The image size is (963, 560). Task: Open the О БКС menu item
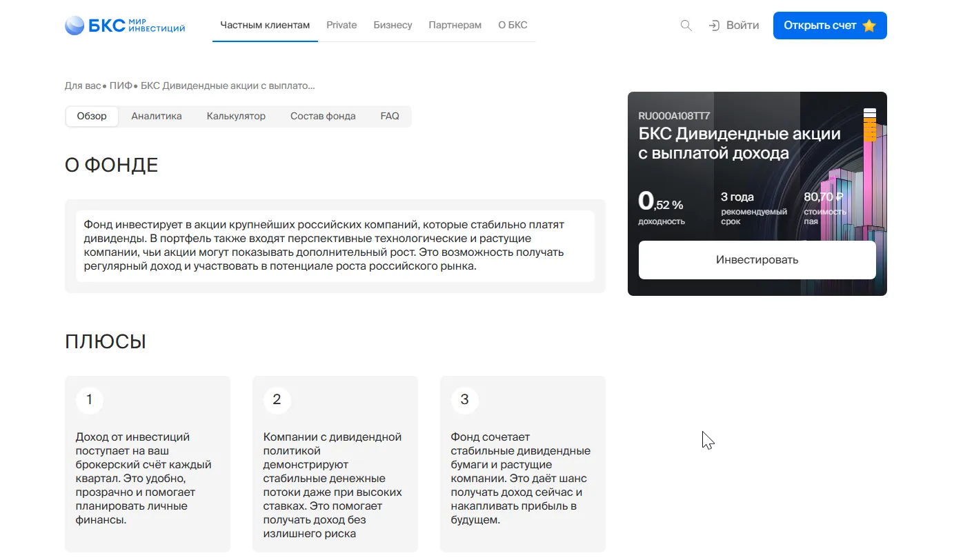pyautogui.click(x=513, y=25)
